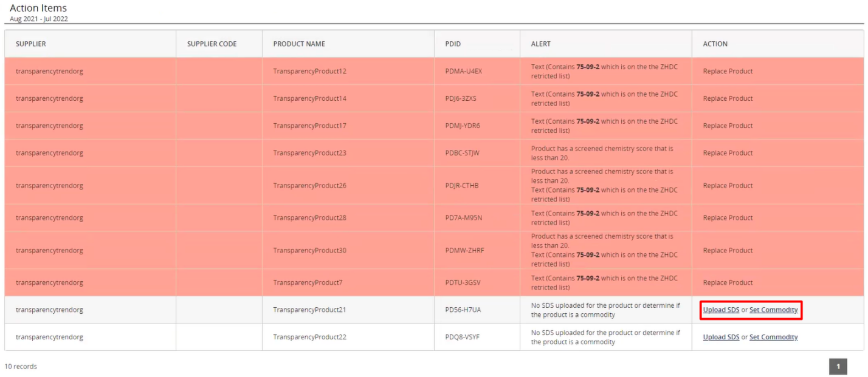Click Replace Product for TransparencyProduct23
The height and width of the screenshot is (377, 868).
pos(728,153)
